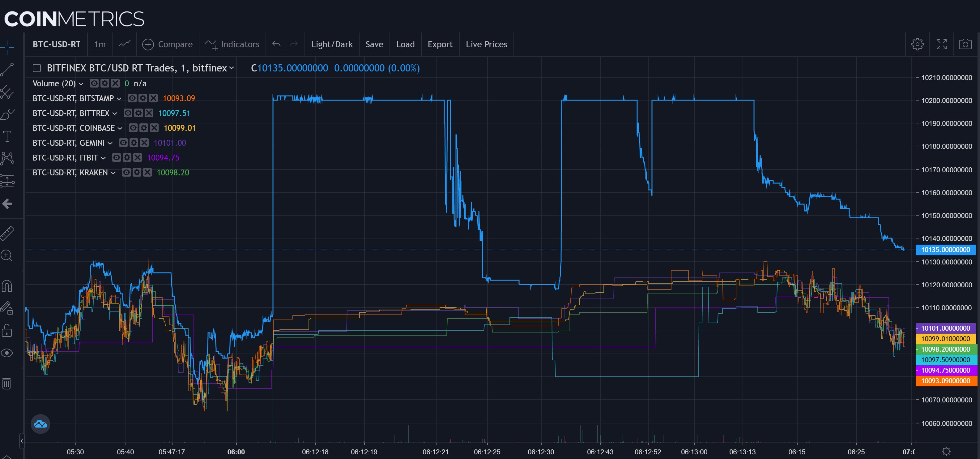Expand the Volume (20) indicator dropdown

[x=81, y=84]
